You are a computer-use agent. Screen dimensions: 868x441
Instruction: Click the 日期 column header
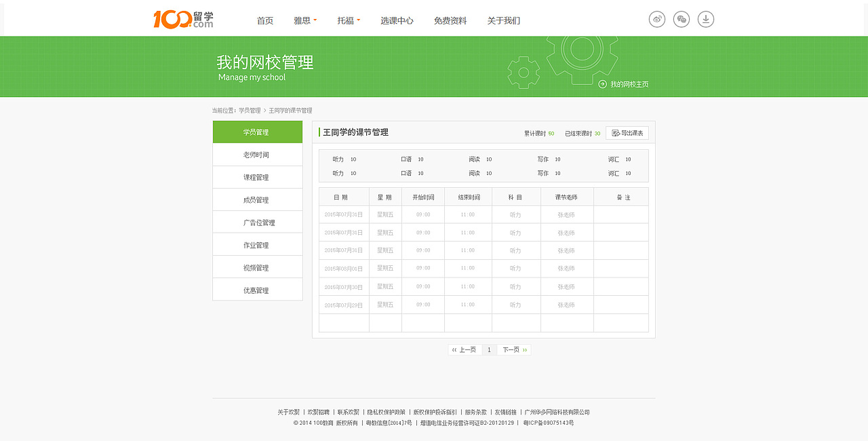point(344,197)
